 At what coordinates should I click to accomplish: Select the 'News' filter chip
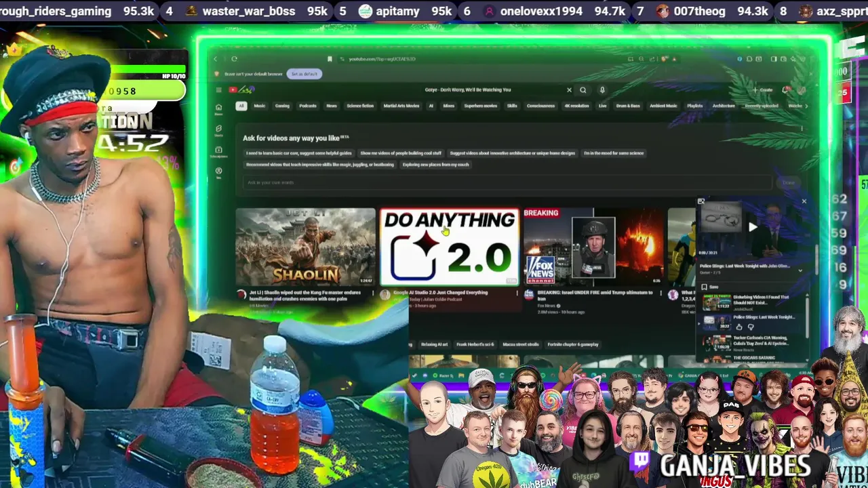click(x=332, y=106)
